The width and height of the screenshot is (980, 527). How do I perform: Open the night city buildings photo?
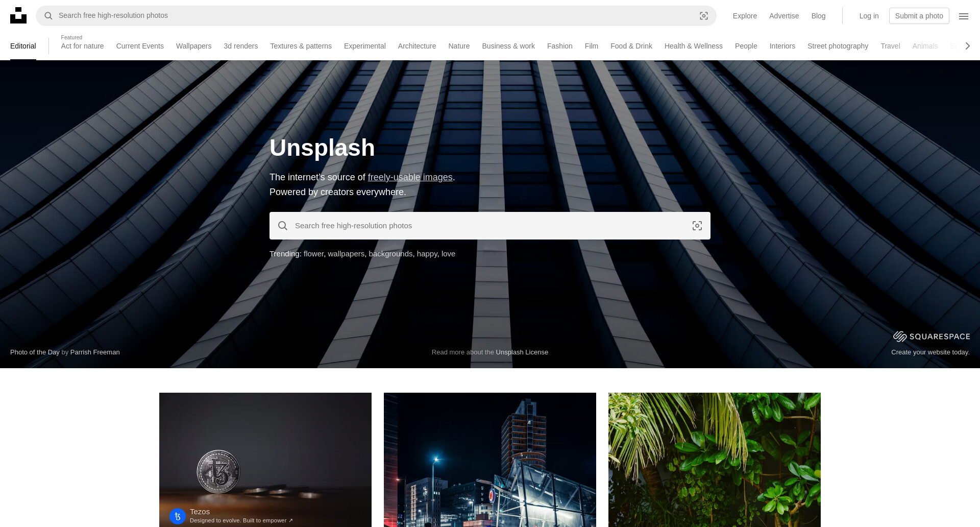pos(490,460)
